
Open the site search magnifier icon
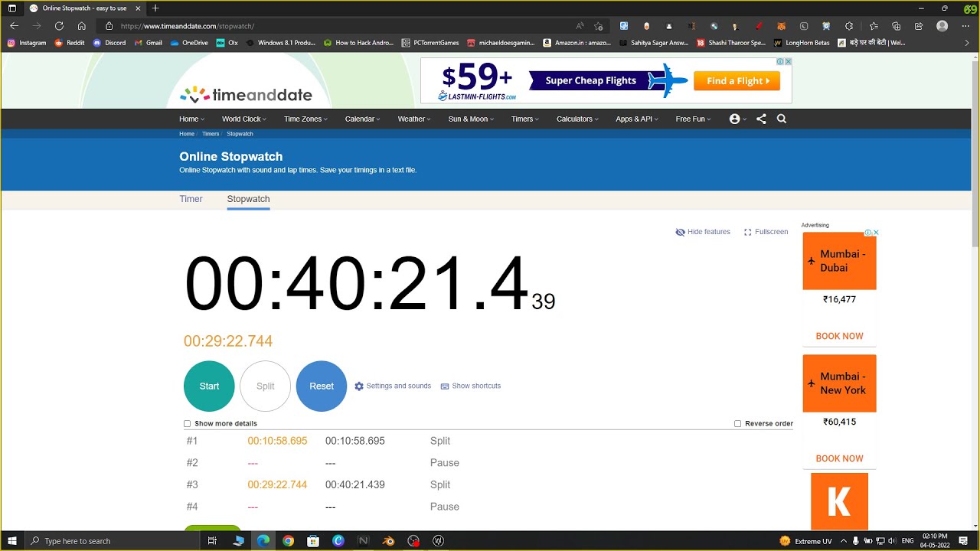click(782, 119)
